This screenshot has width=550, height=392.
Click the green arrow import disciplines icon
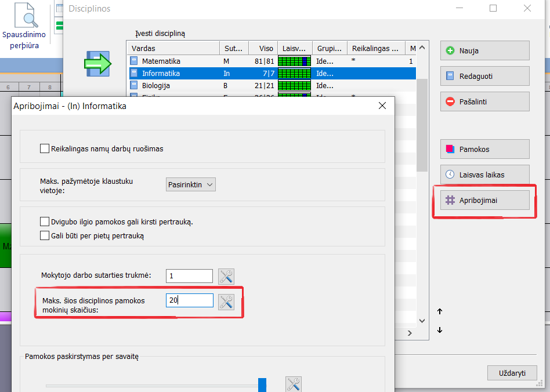pos(98,64)
